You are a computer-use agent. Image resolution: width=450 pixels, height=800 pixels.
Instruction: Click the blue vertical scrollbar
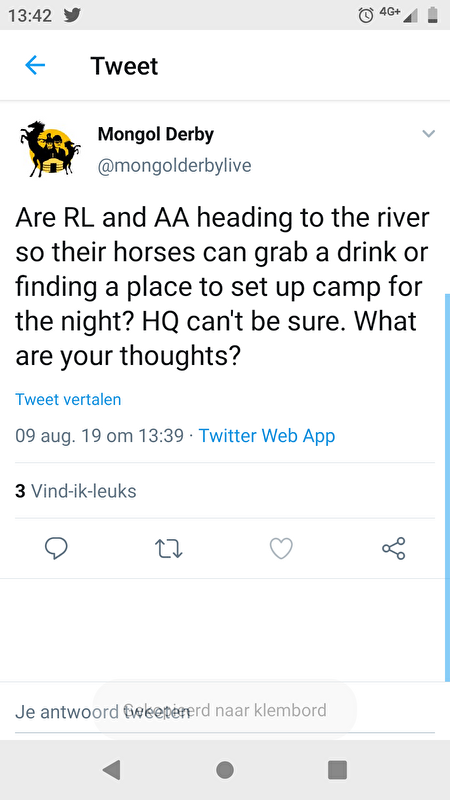click(447, 487)
